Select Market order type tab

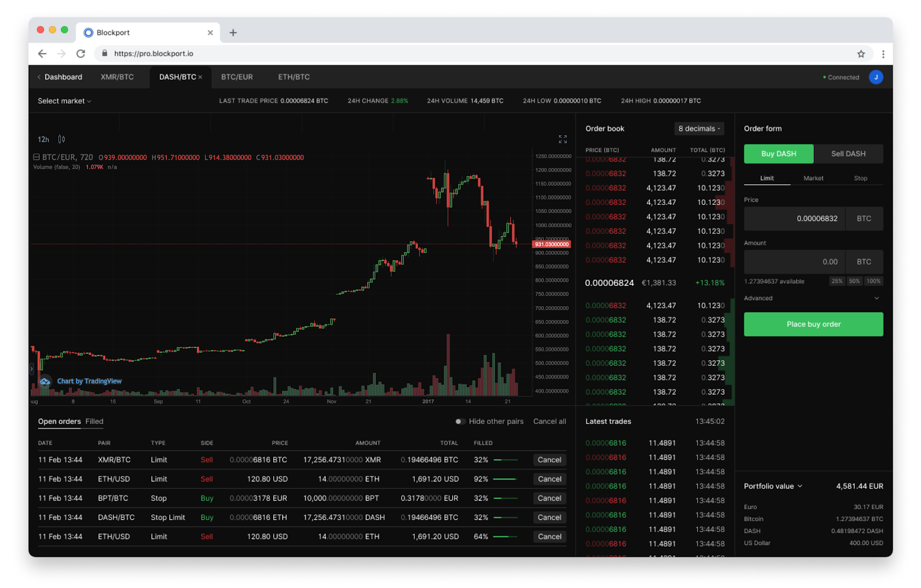pos(813,178)
